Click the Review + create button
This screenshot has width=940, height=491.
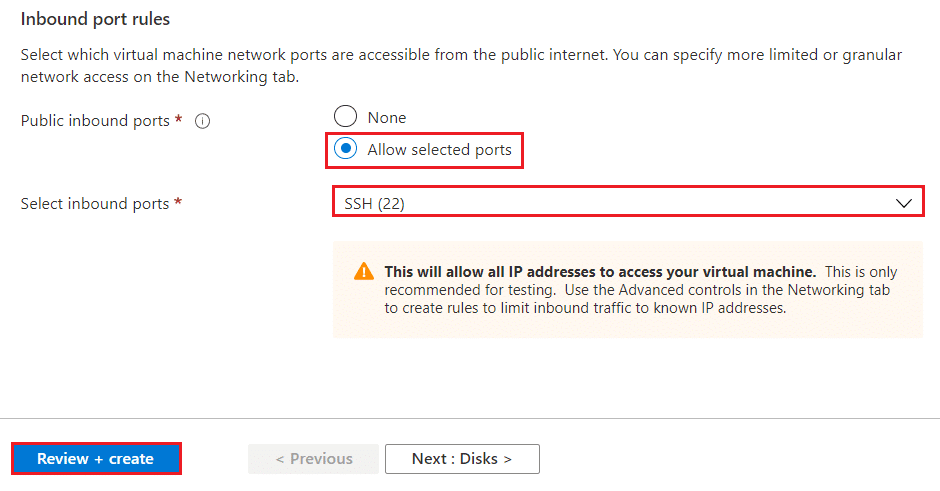tap(96, 459)
